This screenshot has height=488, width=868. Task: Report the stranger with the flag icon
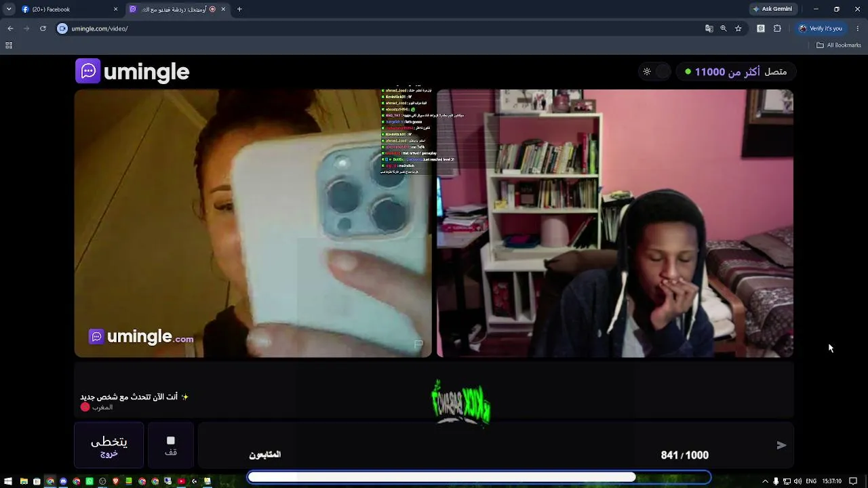(418, 344)
